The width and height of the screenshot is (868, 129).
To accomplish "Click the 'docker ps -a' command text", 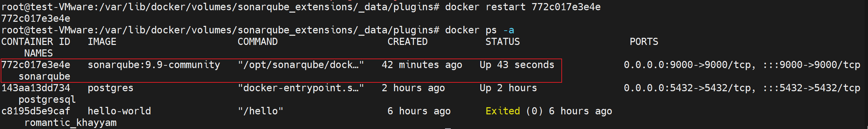I will [x=480, y=30].
